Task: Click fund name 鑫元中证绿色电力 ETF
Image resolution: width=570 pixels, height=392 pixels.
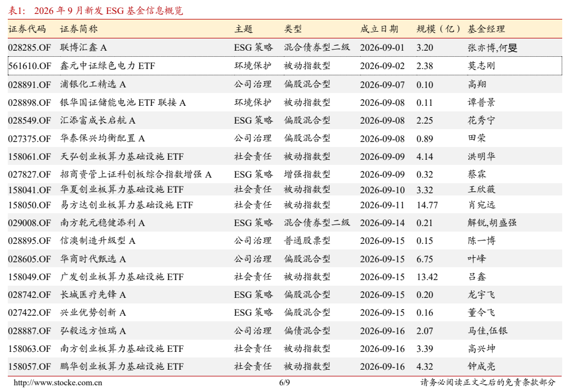Action: pos(107,66)
